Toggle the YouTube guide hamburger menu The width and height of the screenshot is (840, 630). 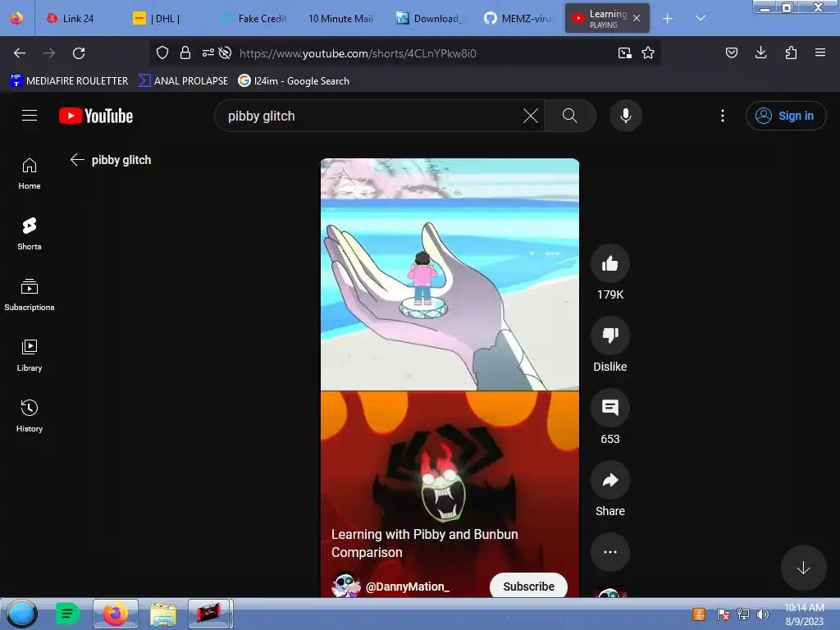30,116
